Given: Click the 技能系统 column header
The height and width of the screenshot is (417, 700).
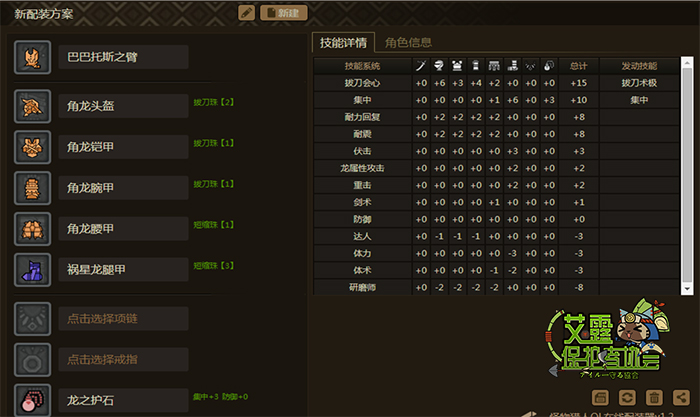Looking at the screenshot, I should click(362, 66).
